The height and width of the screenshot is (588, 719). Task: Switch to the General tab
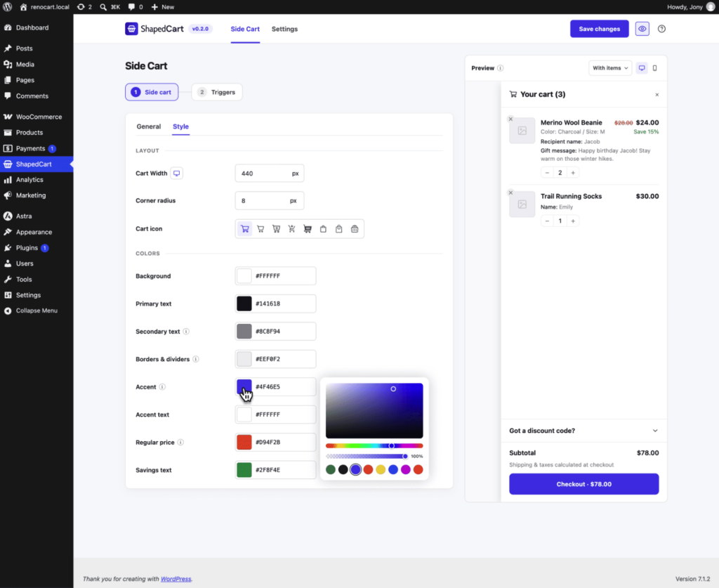149,126
